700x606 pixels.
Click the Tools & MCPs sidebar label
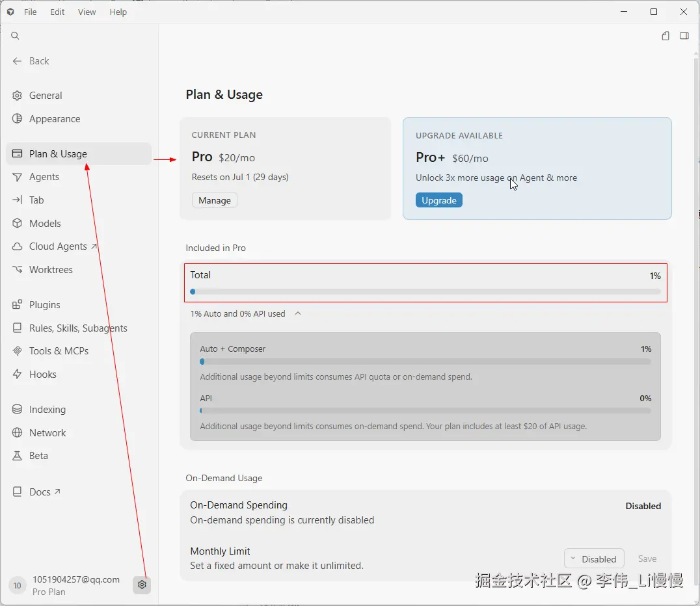(59, 351)
